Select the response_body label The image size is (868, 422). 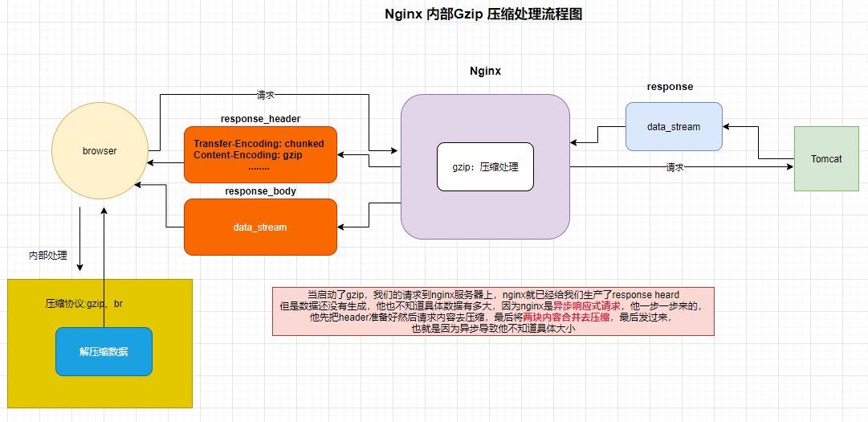260,191
